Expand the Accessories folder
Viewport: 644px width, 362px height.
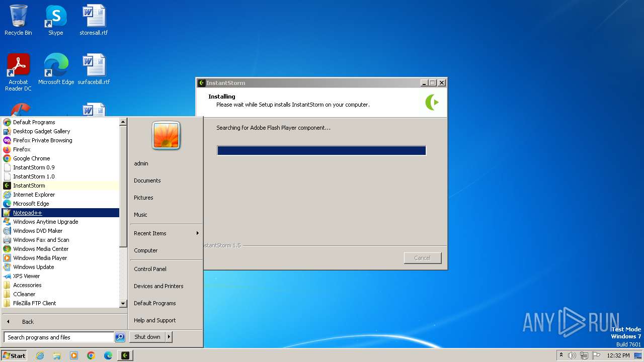click(60, 285)
